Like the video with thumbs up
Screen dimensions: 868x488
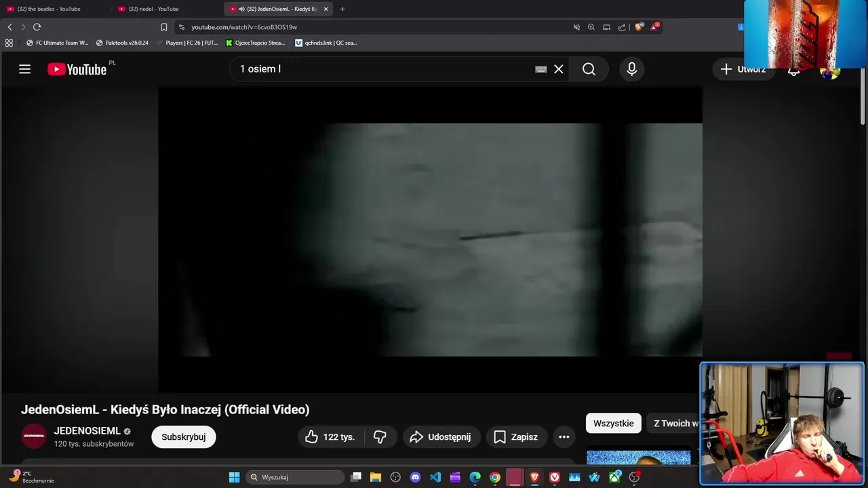coord(331,437)
